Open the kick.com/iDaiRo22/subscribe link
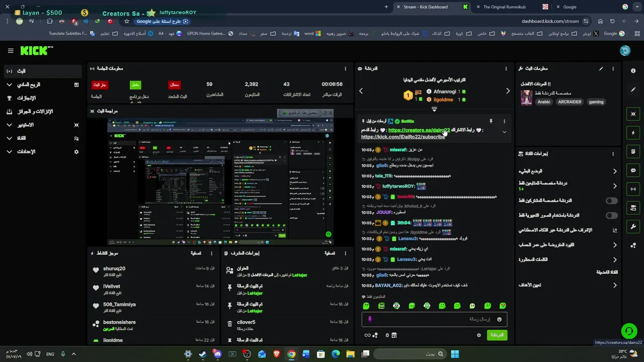The image size is (644, 362). pos(403,137)
